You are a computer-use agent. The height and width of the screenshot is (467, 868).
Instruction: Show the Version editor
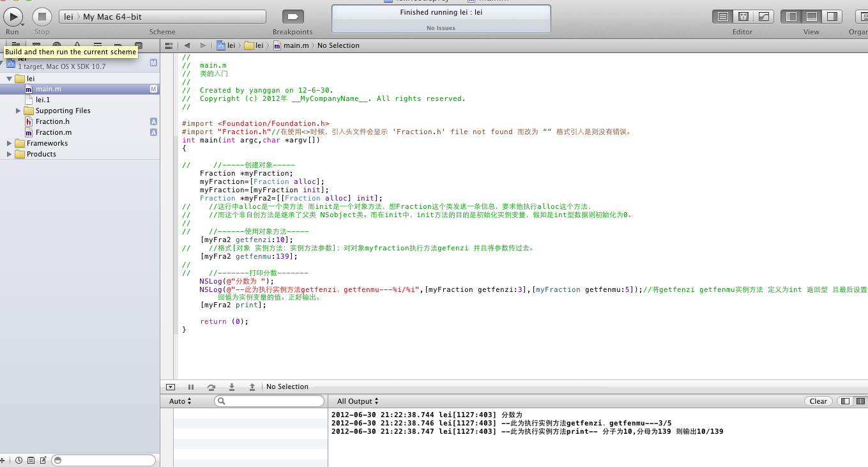[x=764, y=17]
